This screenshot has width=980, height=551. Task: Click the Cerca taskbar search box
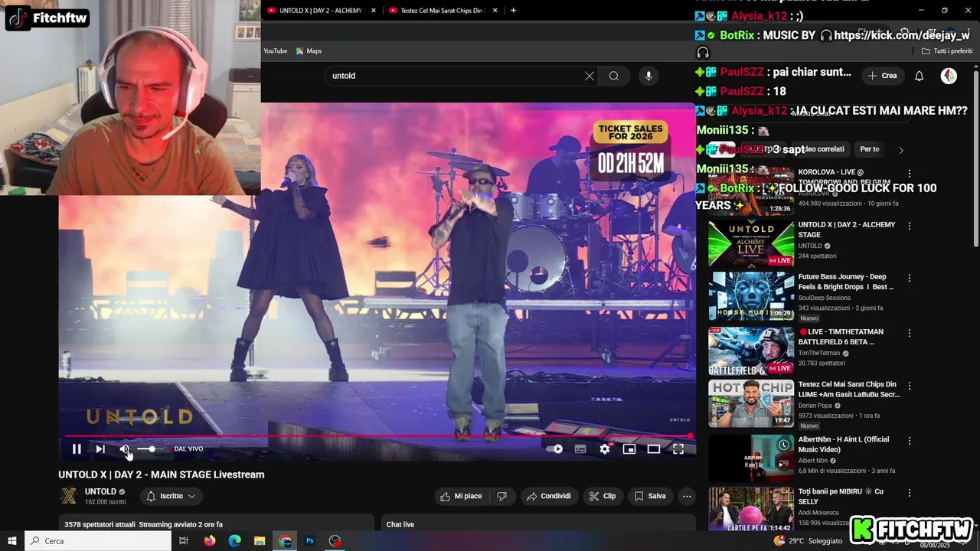pos(98,541)
